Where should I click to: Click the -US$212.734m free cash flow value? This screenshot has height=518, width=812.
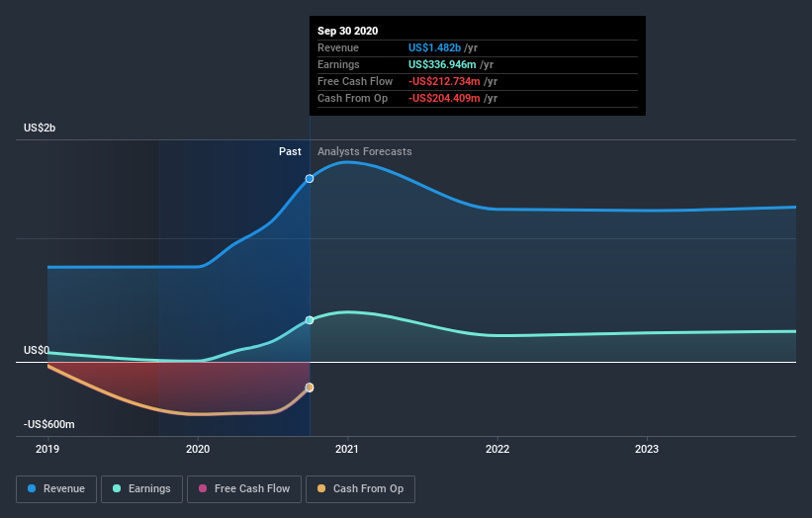coord(444,81)
